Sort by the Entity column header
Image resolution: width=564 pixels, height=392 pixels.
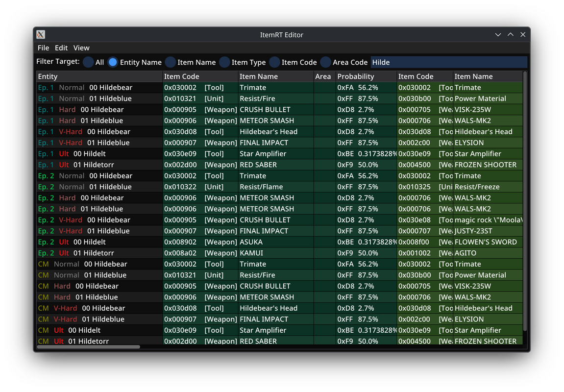99,76
